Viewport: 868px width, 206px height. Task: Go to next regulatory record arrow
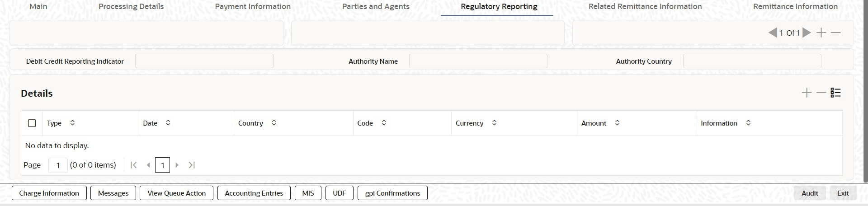tap(807, 33)
